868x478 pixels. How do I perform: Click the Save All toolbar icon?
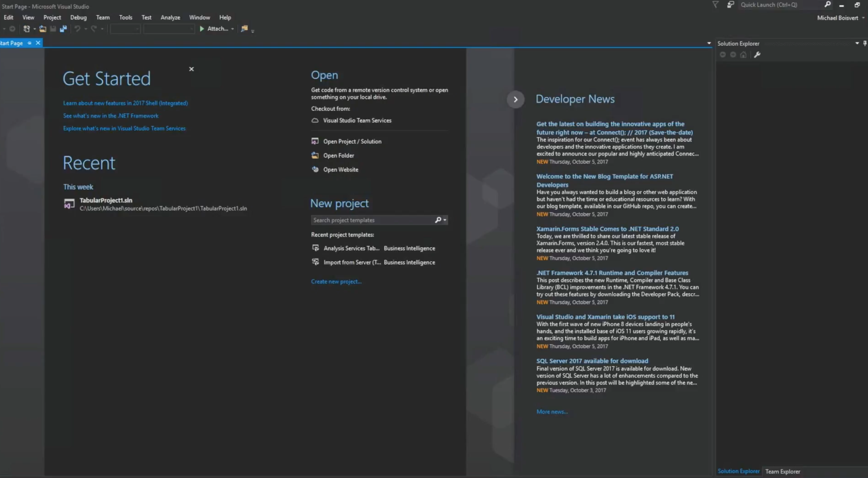63,29
